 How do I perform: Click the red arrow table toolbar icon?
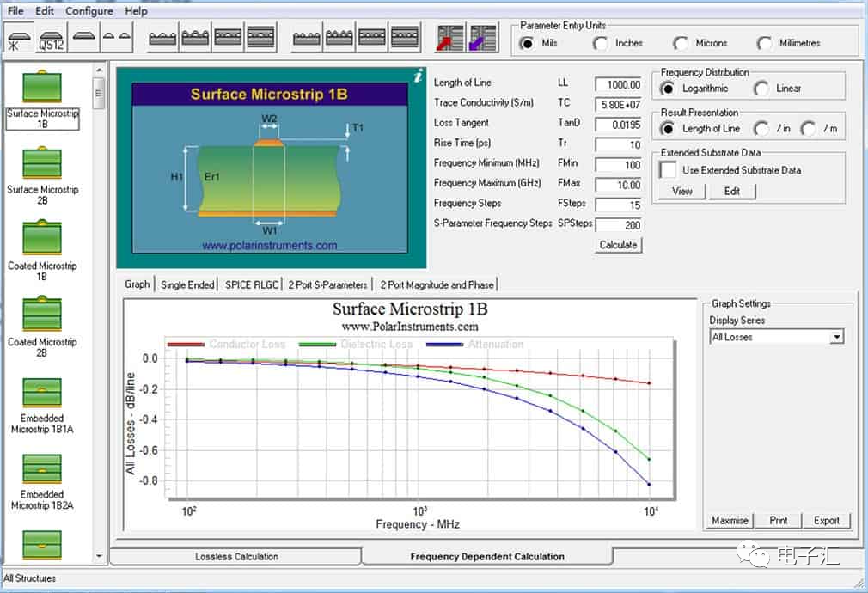point(449,38)
